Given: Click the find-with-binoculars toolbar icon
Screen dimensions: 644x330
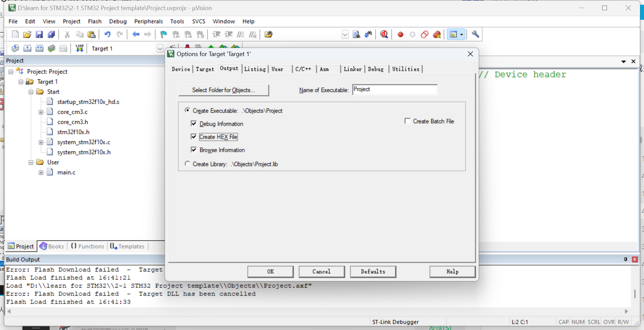Looking at the screenshot, I should pos(368,34).
